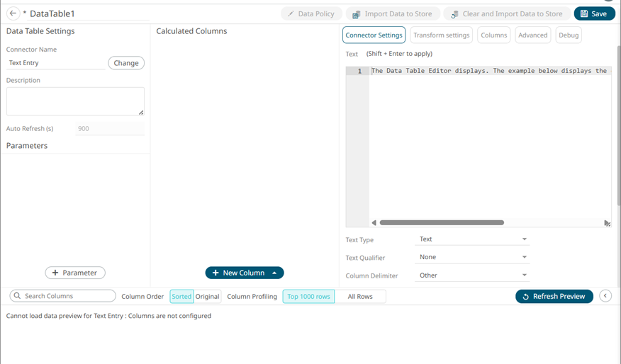Collapse the panel with the chevron button
The image size is (621, 364).
click(605, 296)
